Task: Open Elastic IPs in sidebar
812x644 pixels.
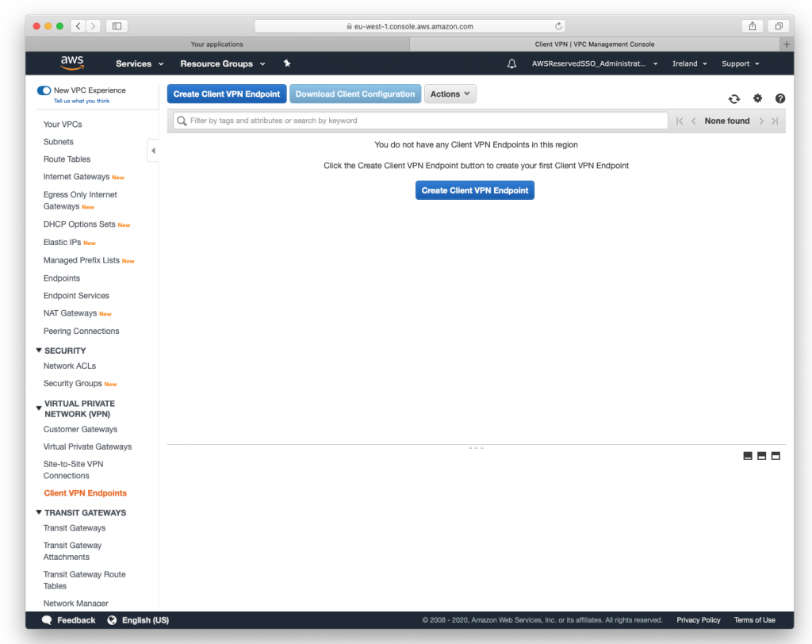Action: click(62, 243)
